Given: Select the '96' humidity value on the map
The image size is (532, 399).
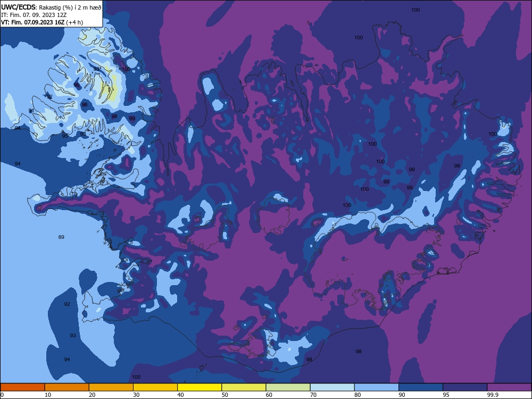Looking at the screenshot, I should coord(85,104).
